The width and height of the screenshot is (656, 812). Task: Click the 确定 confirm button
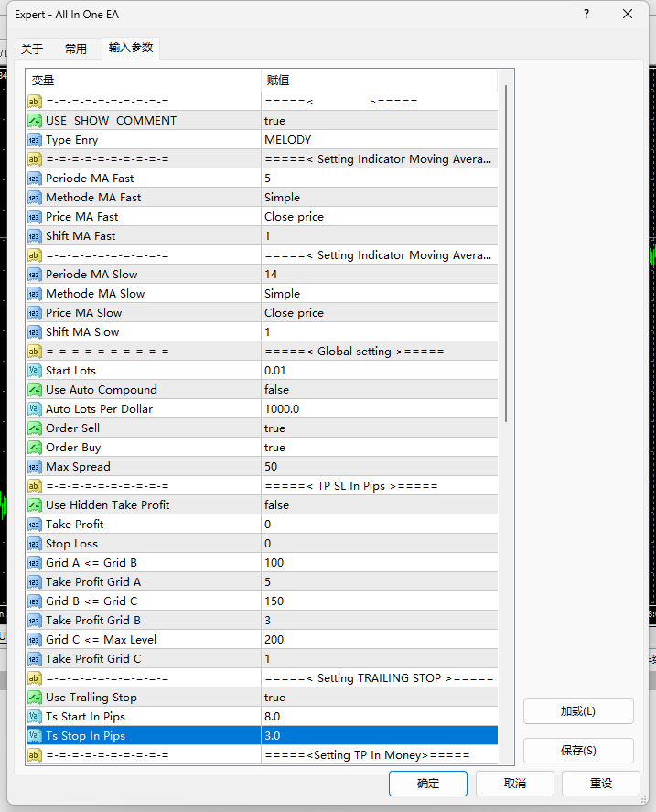click(427, 784)
